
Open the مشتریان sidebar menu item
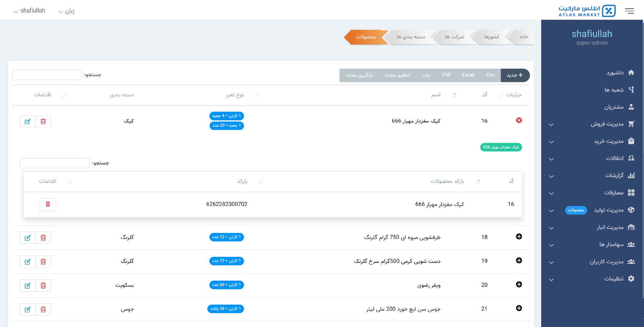click(614, 107)
